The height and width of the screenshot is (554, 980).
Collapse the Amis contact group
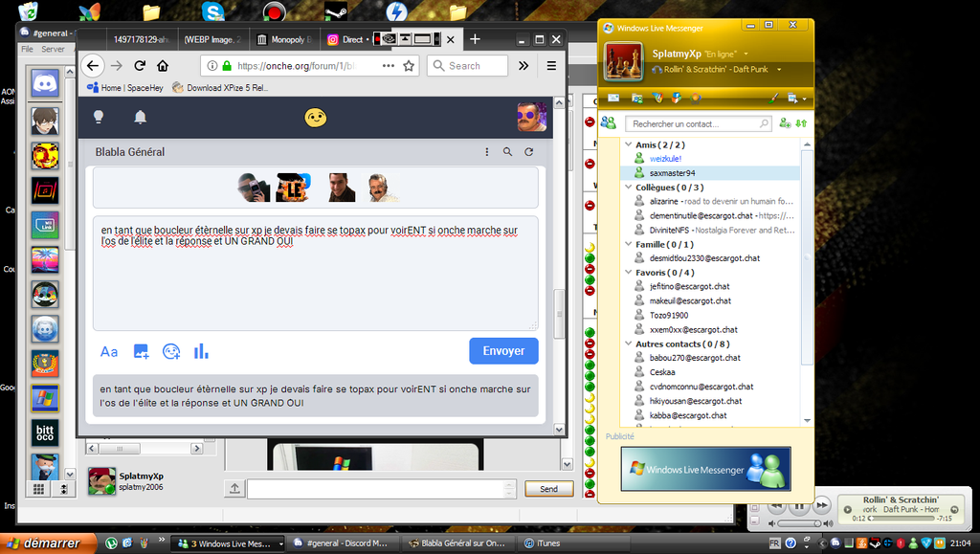pos(629,144)
